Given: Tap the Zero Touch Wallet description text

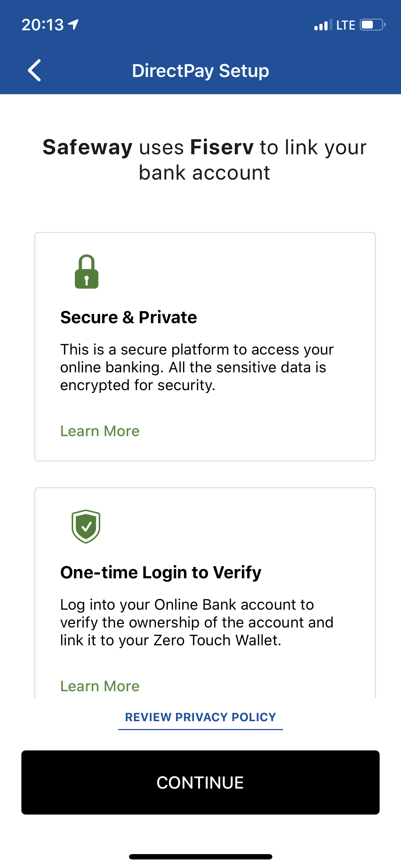Looking at the screenshot, I should tap(197, 622).
